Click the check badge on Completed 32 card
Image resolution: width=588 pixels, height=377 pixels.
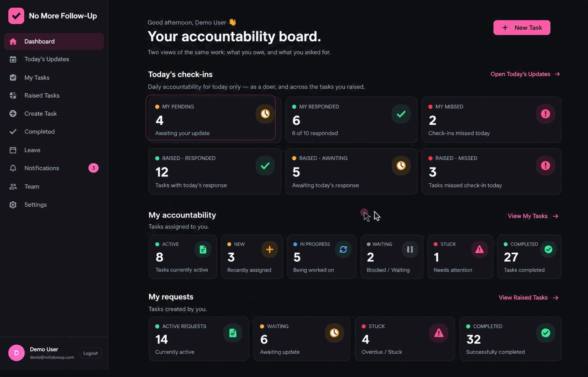546,333
